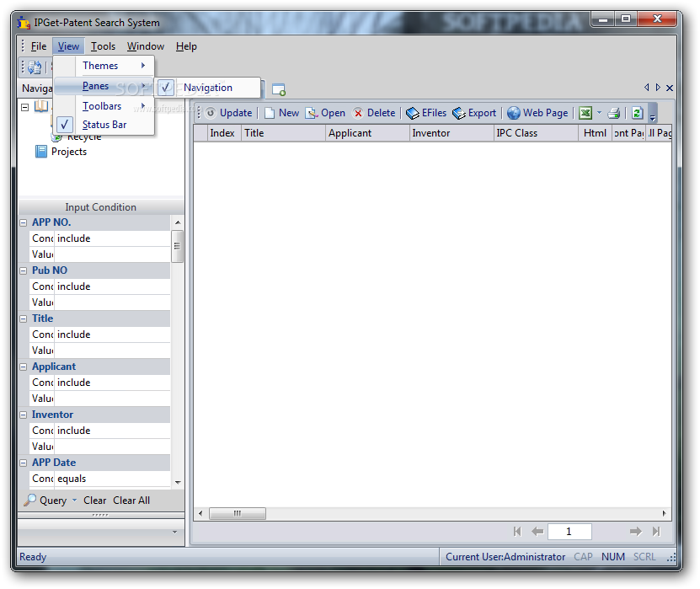700x589 pixels.
Task: Click the open book tree icon
Action: [41, 106]
